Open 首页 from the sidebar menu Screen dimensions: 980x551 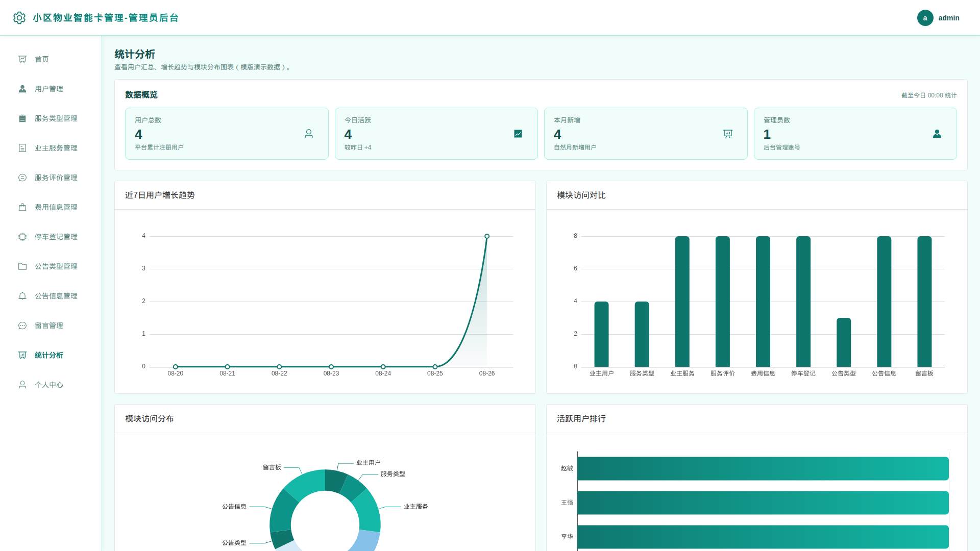[51, 59]
